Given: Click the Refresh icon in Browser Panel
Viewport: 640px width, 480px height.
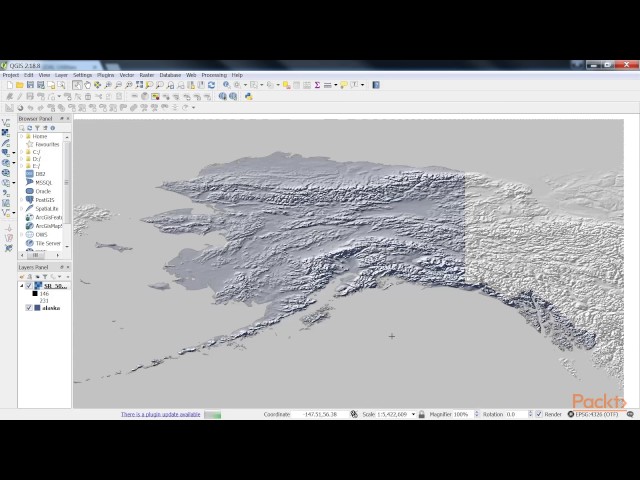Looking at the screenshot, I should pos(29,128).
